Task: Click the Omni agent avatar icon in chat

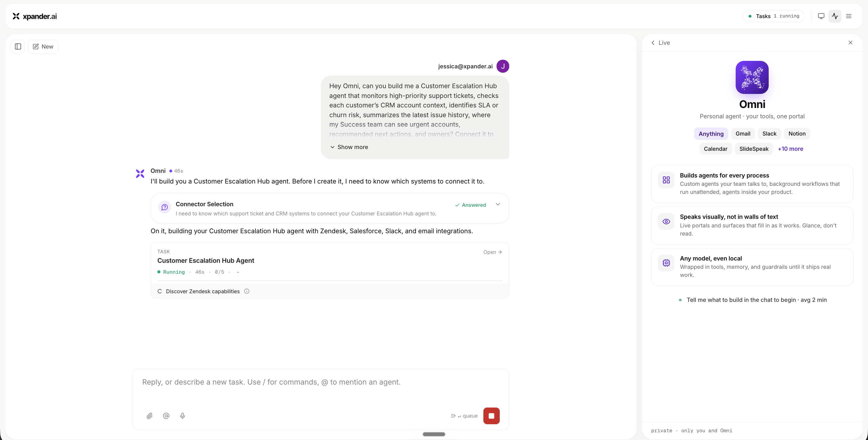Action: [140, 174]
